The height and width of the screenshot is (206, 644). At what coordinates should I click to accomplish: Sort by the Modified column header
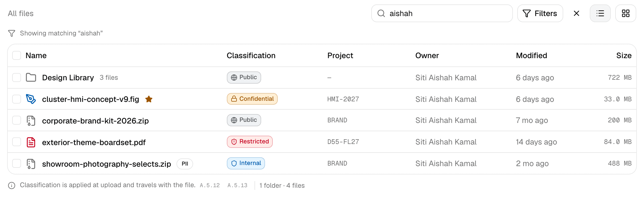click(x=531, y=55)
